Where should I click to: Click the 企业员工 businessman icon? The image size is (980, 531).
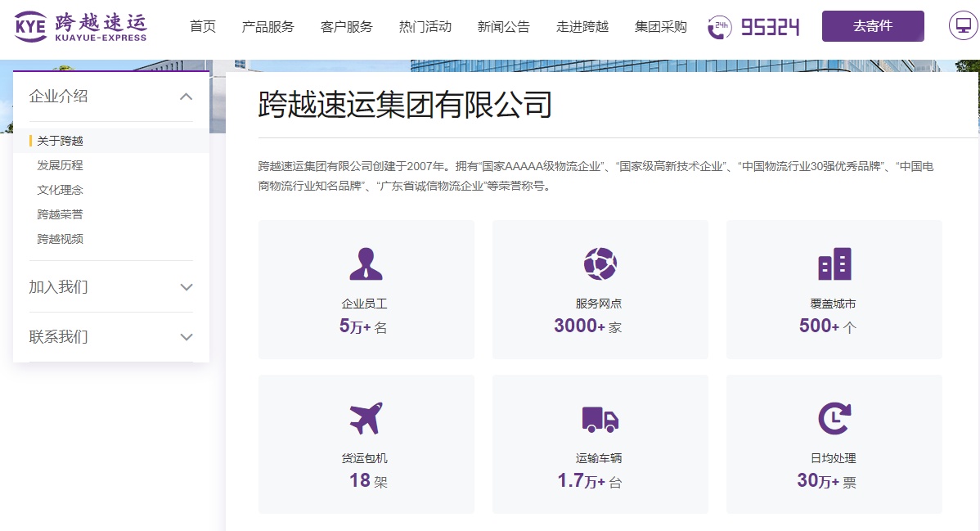[366, 263]
